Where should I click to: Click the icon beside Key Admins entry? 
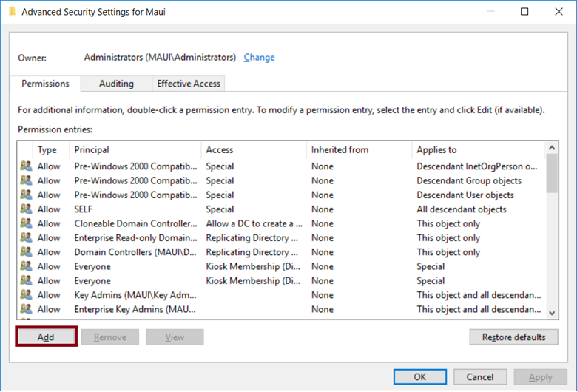[26, 295]
